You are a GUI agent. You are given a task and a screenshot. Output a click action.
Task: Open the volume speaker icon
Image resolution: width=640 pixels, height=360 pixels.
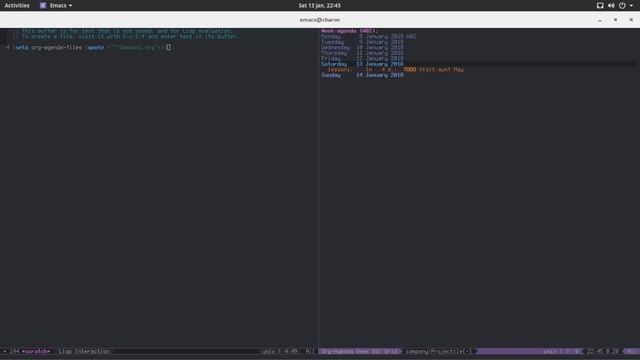coord(611,5)
